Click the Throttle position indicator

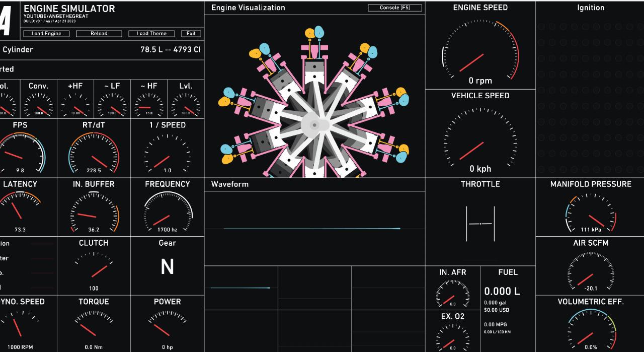[480, 223]
